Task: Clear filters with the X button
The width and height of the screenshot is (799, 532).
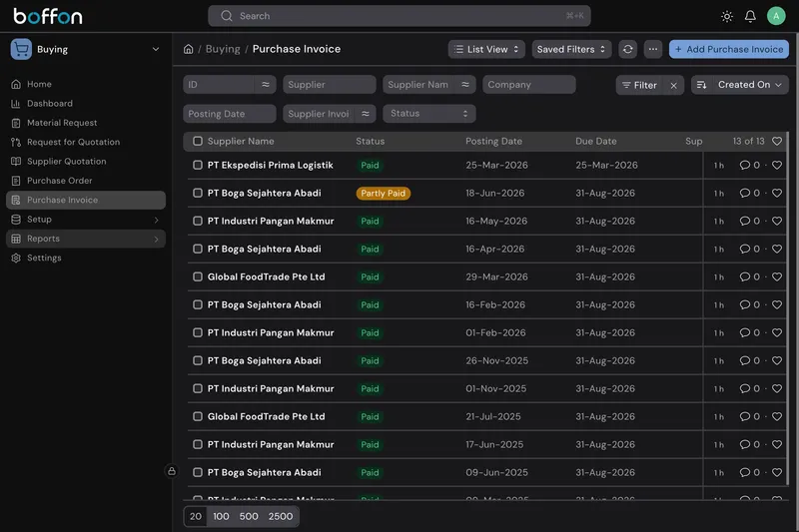Action: point(673,86)
